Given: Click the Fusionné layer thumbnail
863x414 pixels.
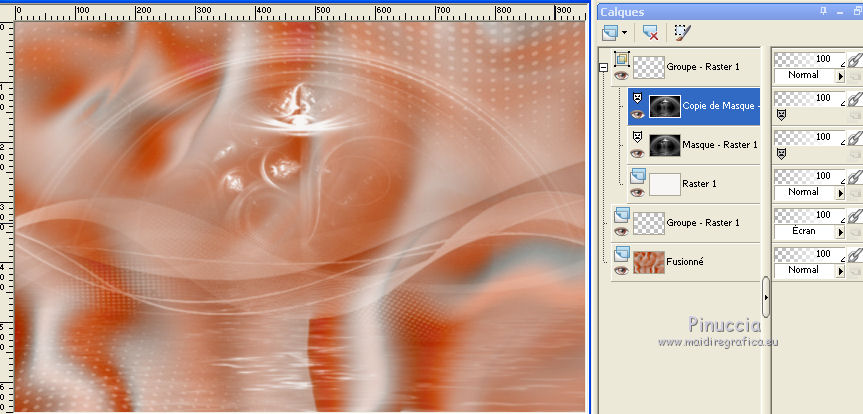Looking at the screenshot, I should 648,263.
